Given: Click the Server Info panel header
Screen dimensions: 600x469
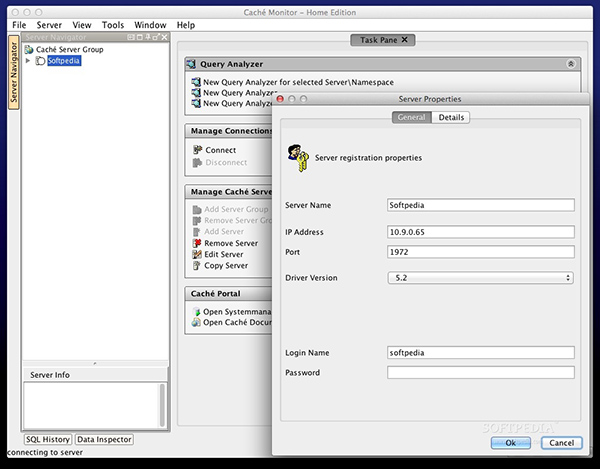Looking at the screenshot, I should click(x=95, y=375).
